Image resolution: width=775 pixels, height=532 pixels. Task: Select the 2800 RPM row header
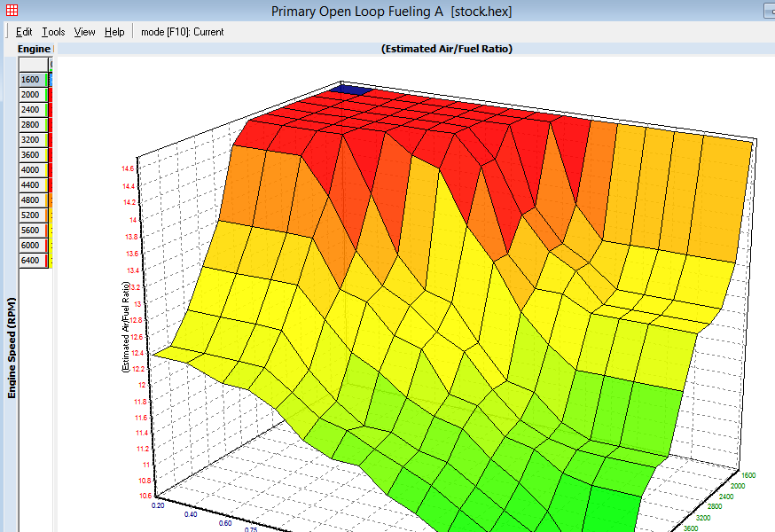click(x=30, y=125)
